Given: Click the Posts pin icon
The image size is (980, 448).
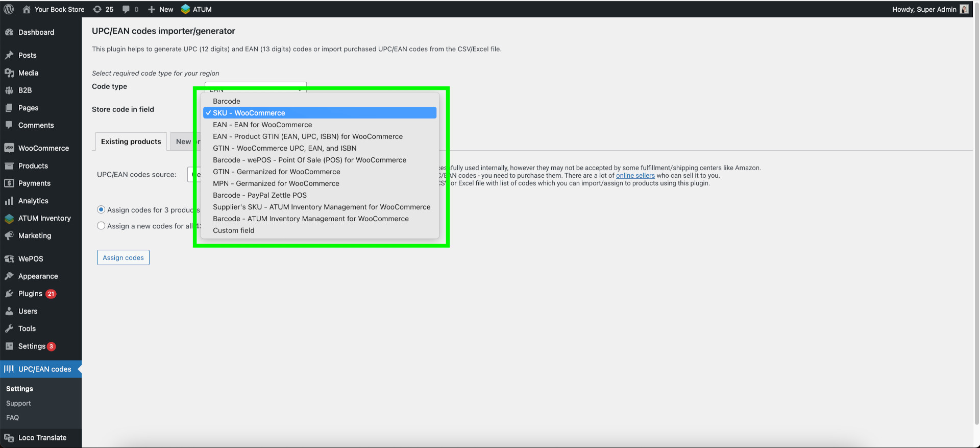Looking at the screenshot, I should (x=9, y=55).
